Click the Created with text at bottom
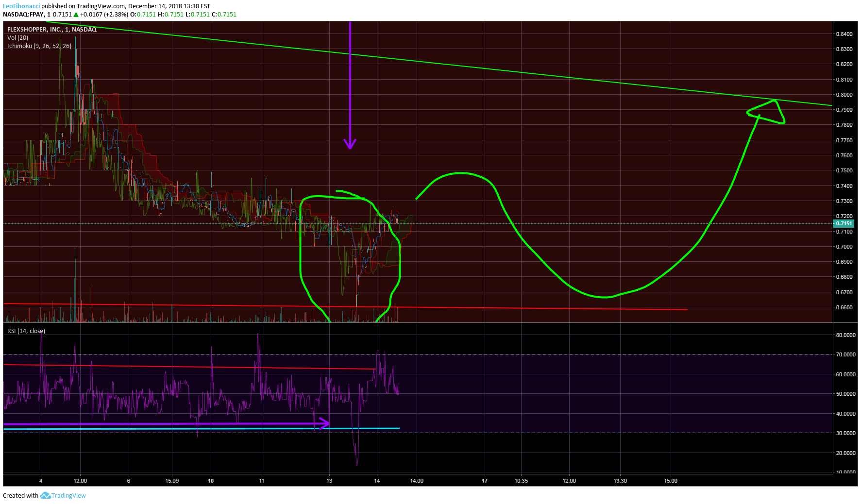Viewport: 861px width, 504px height. click(x=20, y=495)
